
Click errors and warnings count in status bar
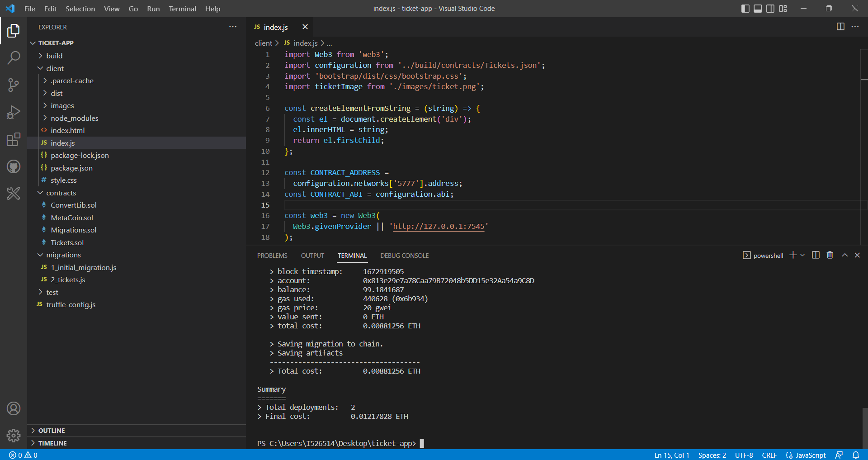click(x=24, y=455)
